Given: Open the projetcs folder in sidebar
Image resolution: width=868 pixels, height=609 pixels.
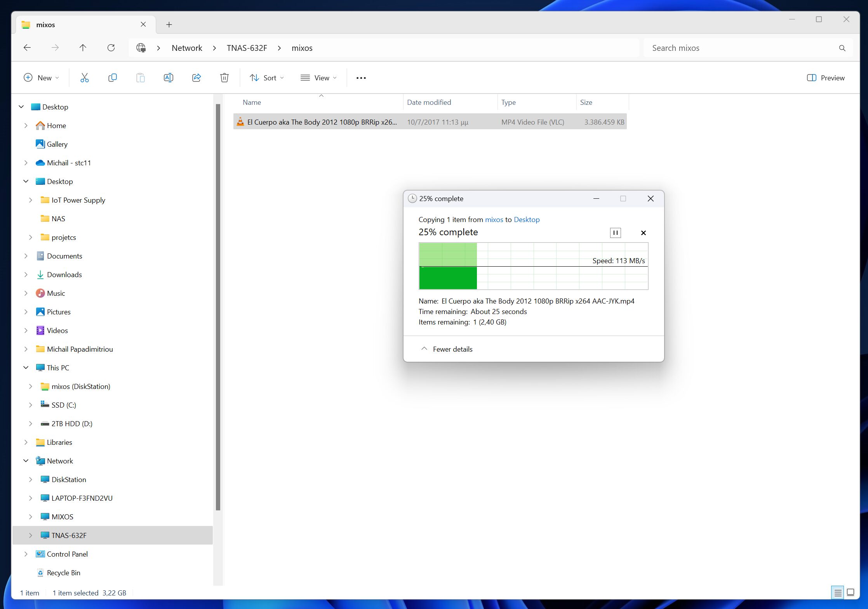Looking at the screenshot, I should pos(58,237).
